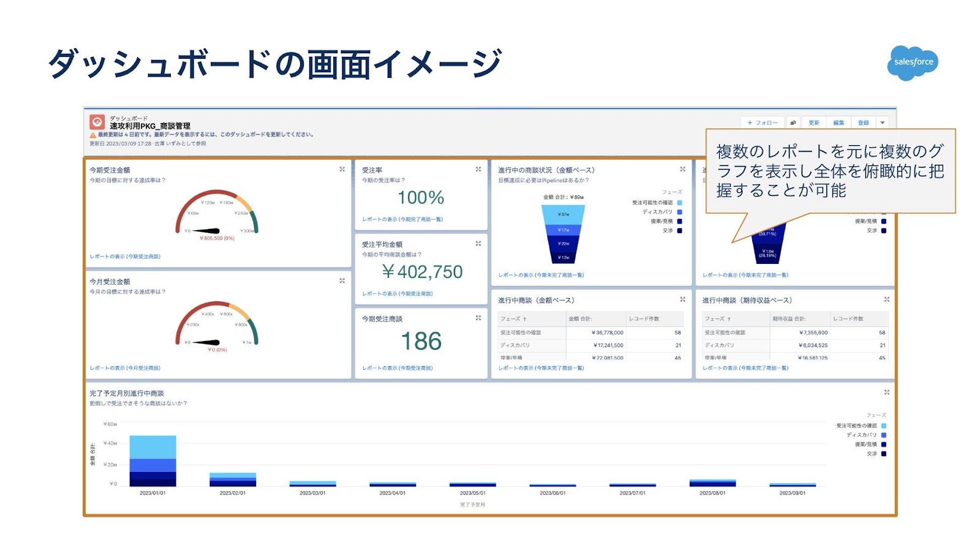Click the Salesforce cloud logo
Image resolution: width=980 pixels, height=551 pixels.
pos(913,62)
